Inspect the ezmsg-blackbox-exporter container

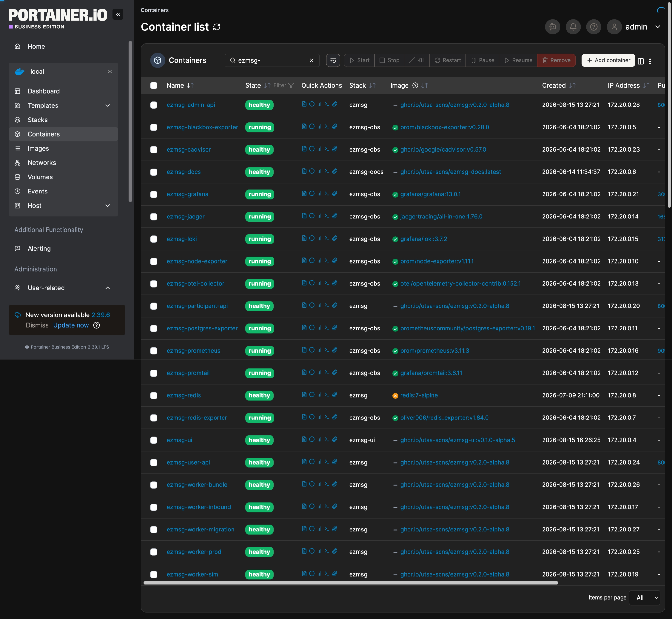tap(312, 127)
